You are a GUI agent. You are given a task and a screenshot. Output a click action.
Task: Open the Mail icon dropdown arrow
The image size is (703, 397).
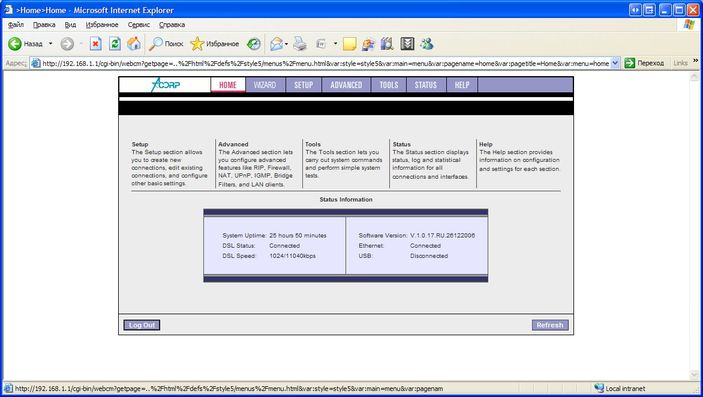click(x=286, y=44)
